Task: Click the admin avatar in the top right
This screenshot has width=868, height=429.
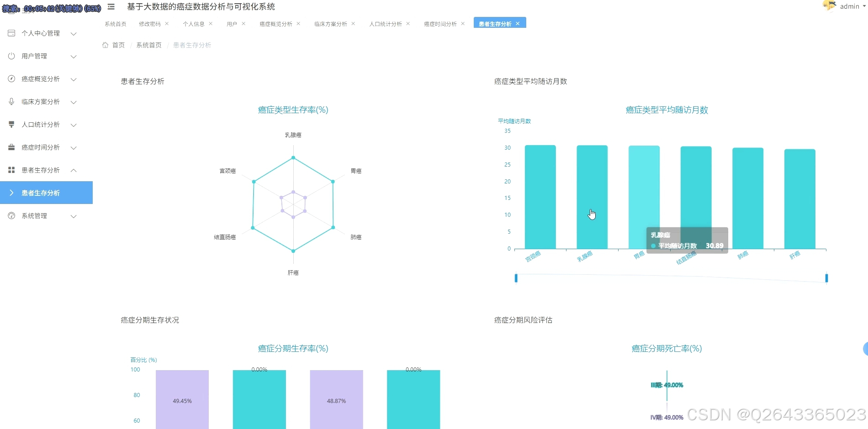Action: pyautogui.click(x=830, y=6)
